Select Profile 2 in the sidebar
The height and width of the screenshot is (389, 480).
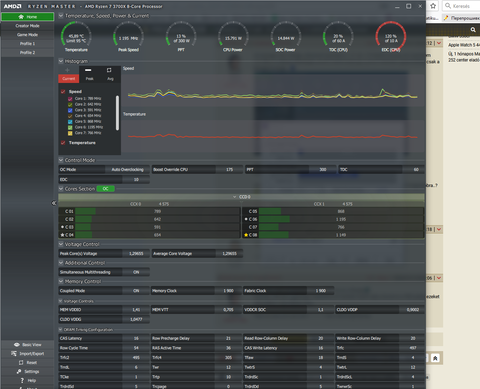(x=27, y=53)
